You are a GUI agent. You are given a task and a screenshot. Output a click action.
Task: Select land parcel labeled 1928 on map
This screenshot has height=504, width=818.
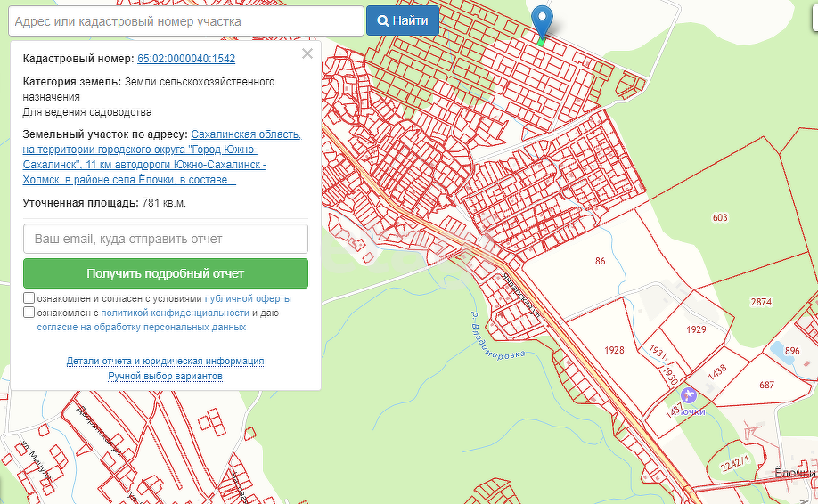[x=613, y=350]
